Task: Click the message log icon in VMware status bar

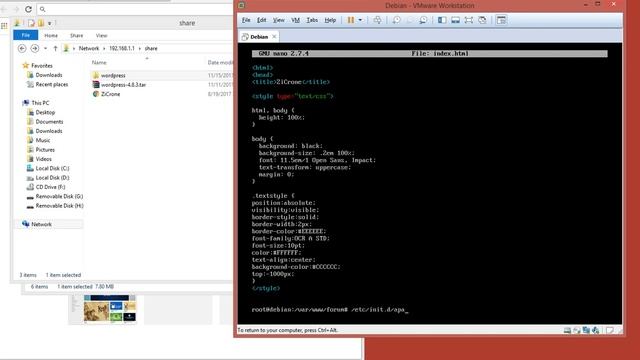Action: [610, 330]
